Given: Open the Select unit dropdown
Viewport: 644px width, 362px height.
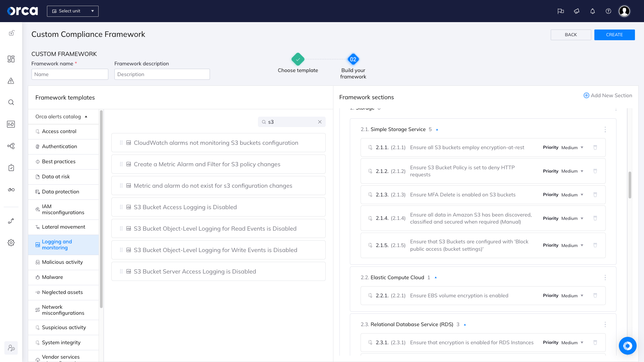Looking at the screenshot, I should tap(72, 11).
